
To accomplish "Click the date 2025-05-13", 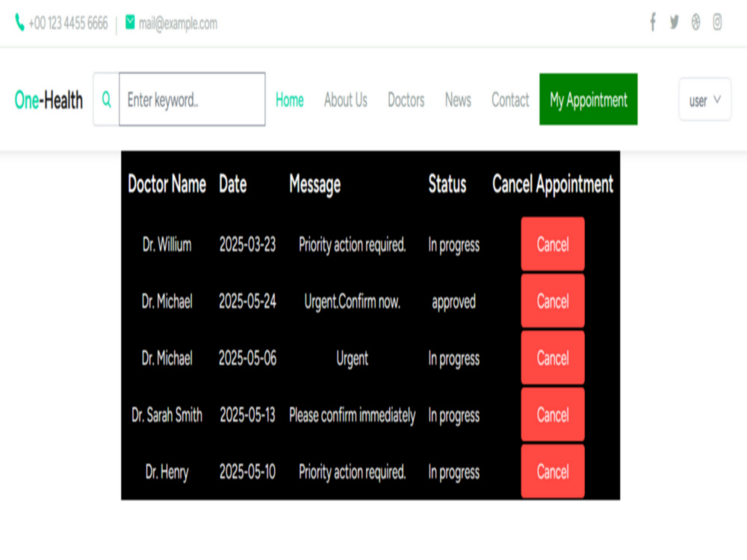I will tap(247, 414).
